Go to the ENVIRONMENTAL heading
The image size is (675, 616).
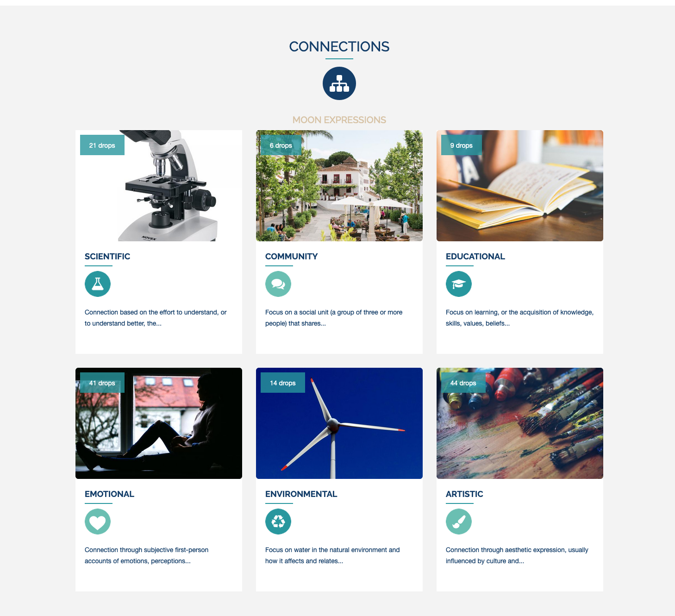point(301,494)
